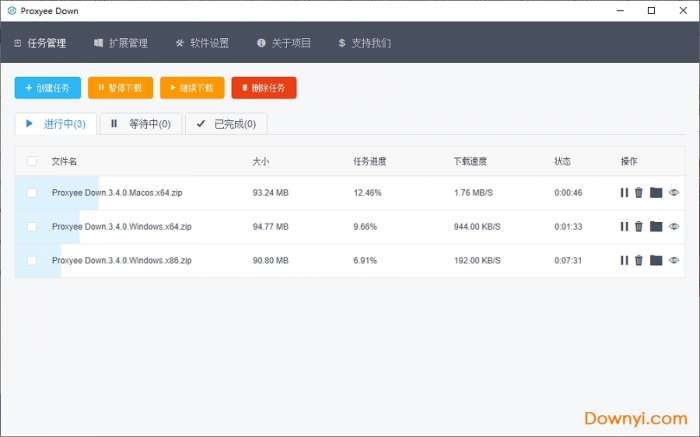The height and width of the screenshot is (437, 700).
Task: Minimize the Proxyee Down window
Action: [x=620, y=11]
